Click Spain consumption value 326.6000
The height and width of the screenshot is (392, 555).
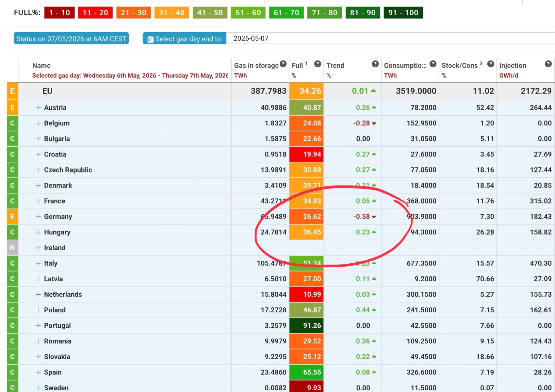421,372
